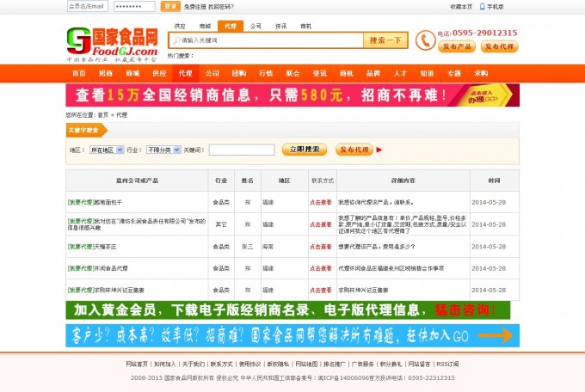
Task: Open the 行业 industry category dropdown
Action: coord(163,150)
